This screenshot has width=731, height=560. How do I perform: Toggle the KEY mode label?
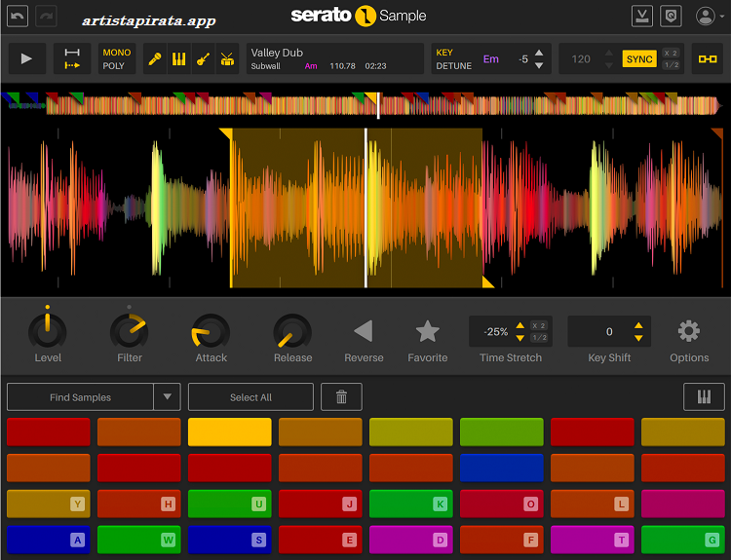(444, 53)
